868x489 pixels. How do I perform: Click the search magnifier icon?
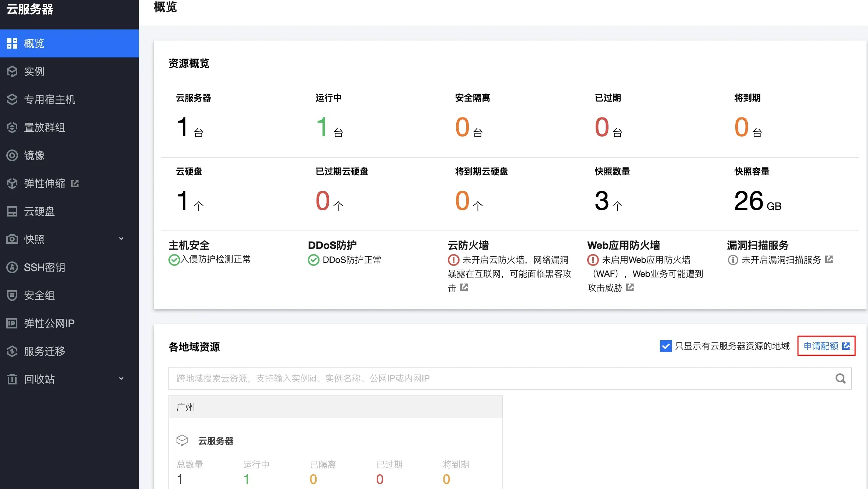point(840,379)
